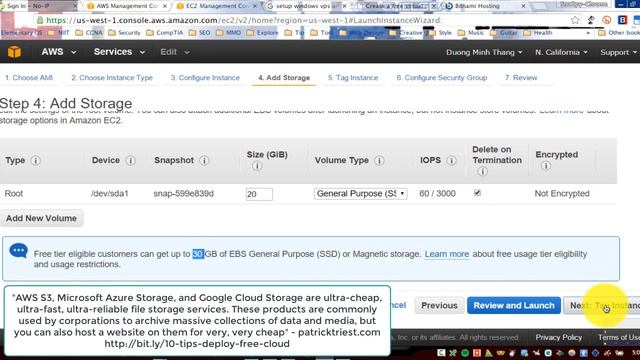Switch to the EC2 Management Console tab
The image size is (640, 360).
coord(217,6)
